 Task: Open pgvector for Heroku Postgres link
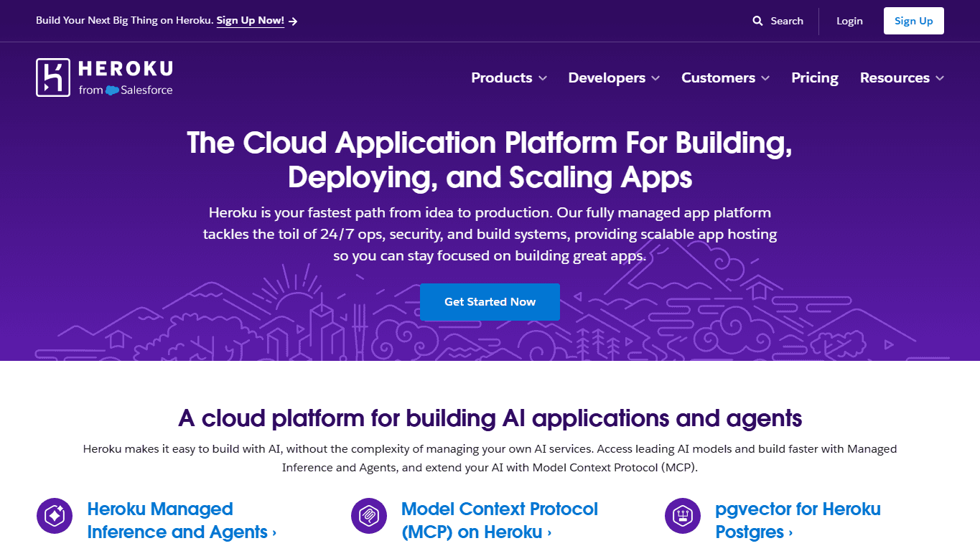798,521
